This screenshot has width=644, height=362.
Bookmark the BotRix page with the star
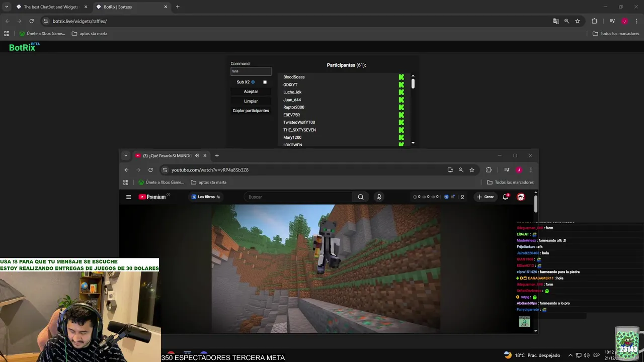tap(578, 21)
